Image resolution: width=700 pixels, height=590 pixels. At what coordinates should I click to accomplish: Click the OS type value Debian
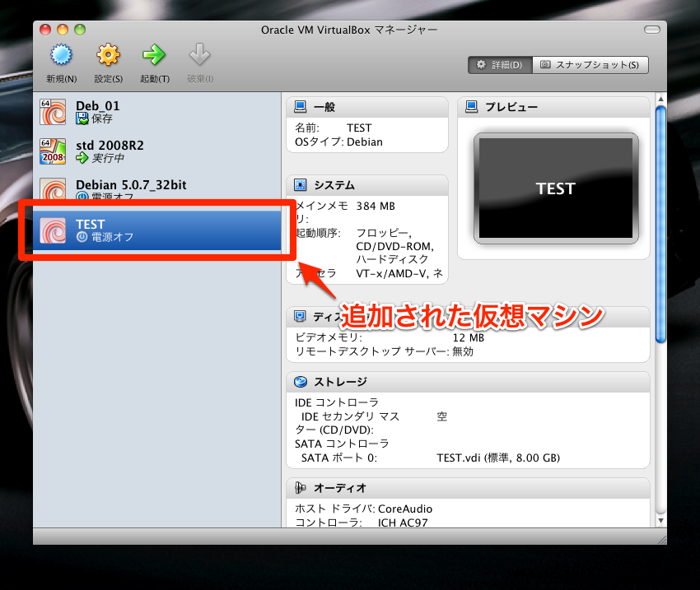pos(365,142)
